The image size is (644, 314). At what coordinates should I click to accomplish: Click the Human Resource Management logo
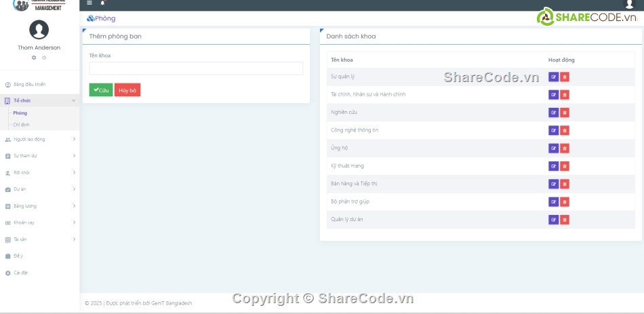(x=39, y=5)
